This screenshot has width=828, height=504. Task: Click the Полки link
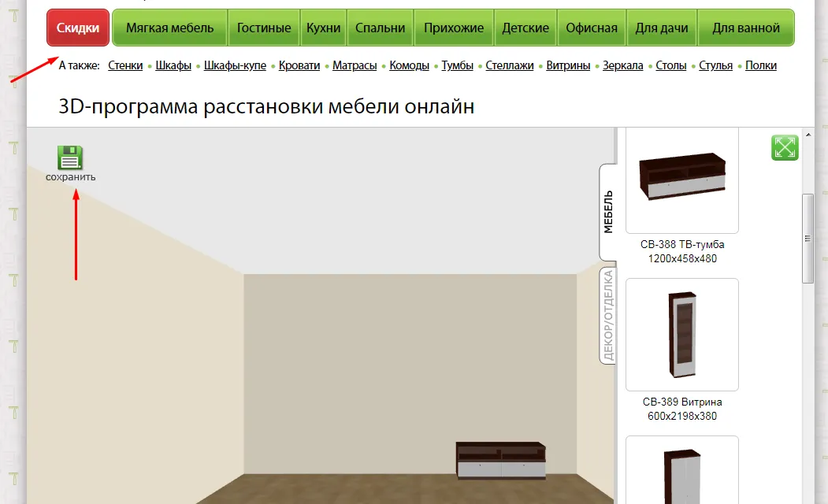pyautogui.click(x=761, y=65)
